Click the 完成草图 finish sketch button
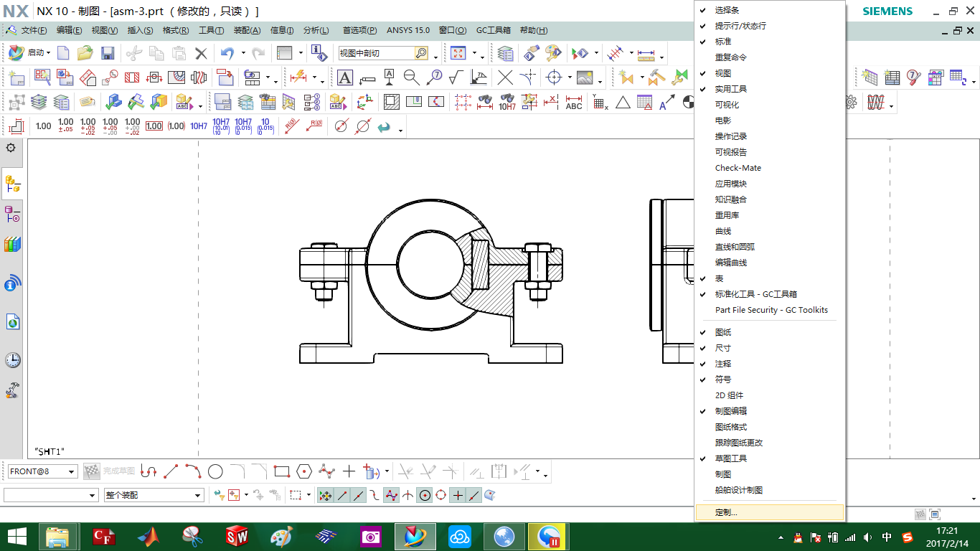 (x=110, y=471)
